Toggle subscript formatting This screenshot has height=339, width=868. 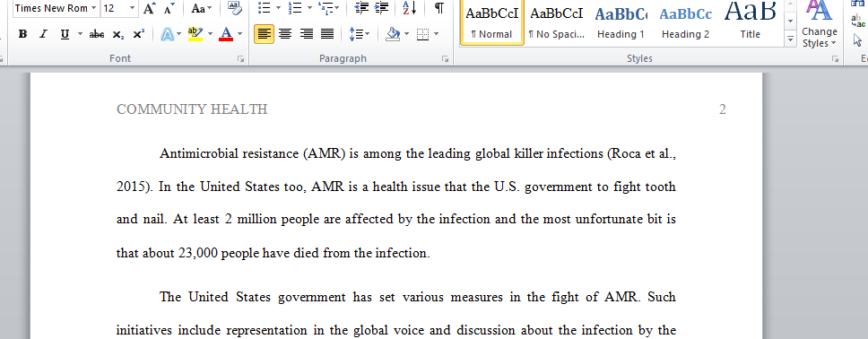[117, 34]
